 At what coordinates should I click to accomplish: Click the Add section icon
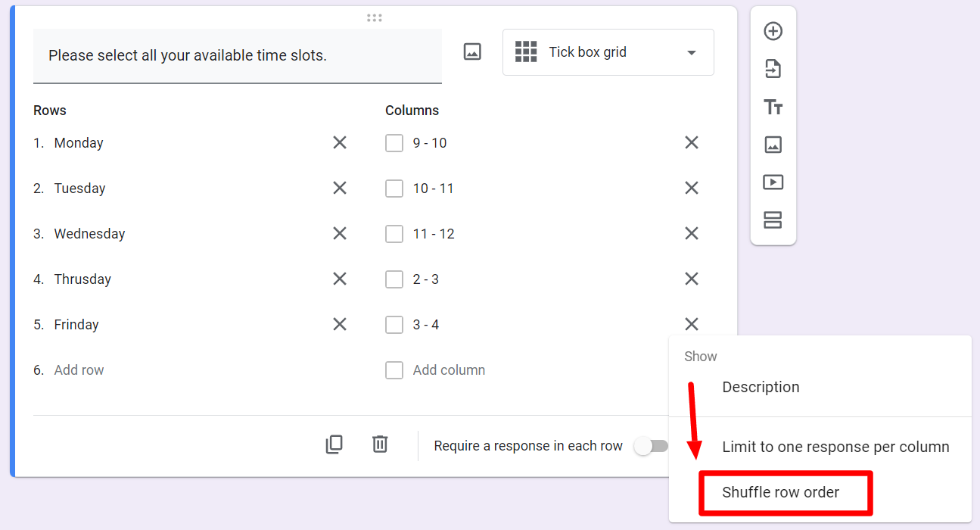point(773,220)
